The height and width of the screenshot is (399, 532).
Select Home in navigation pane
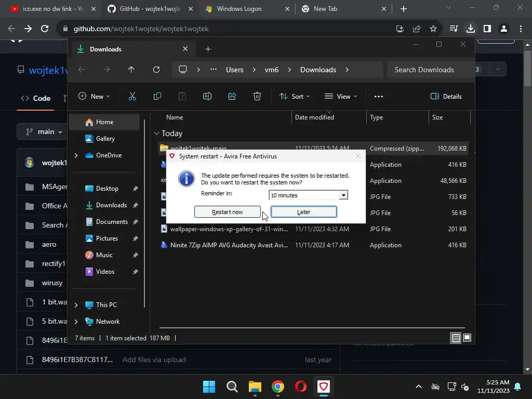click(104, 122)
